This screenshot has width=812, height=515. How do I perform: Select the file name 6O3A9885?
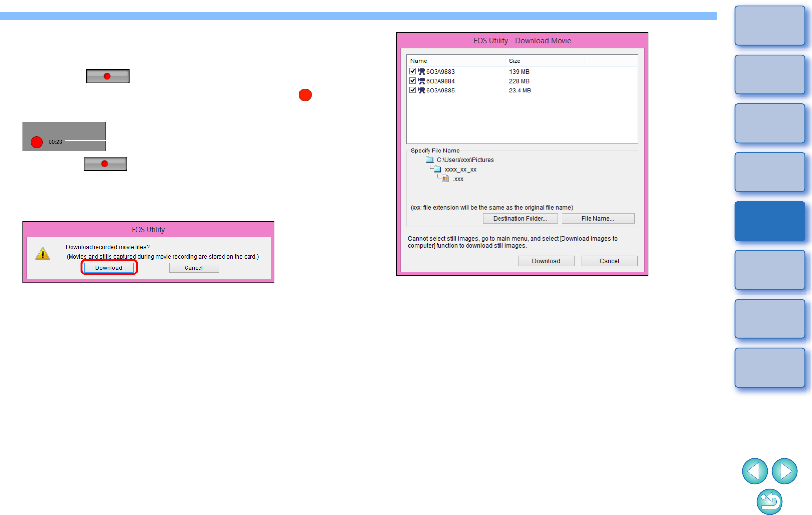tap(440, 91)
